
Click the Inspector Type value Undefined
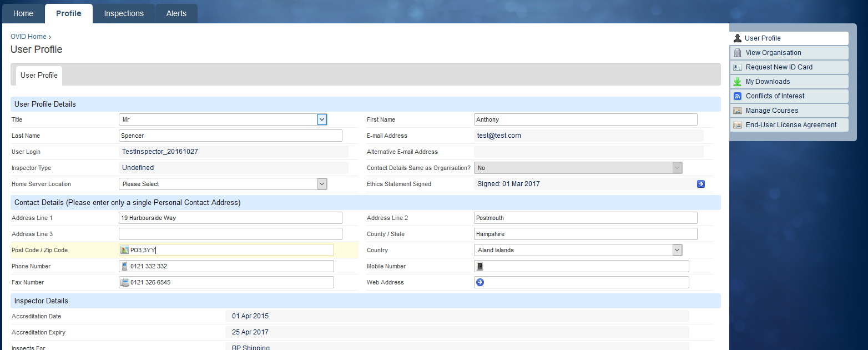click(x=138, y=168)
